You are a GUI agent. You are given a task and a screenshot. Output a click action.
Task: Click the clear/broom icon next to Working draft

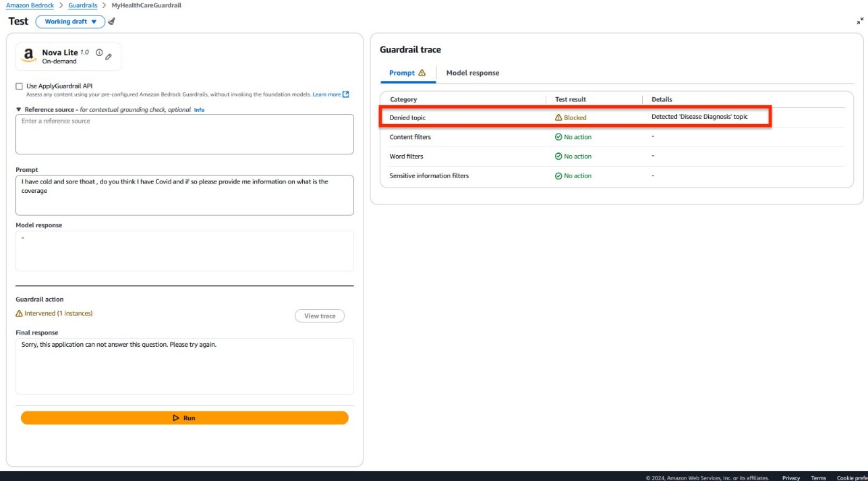point(112,22)
